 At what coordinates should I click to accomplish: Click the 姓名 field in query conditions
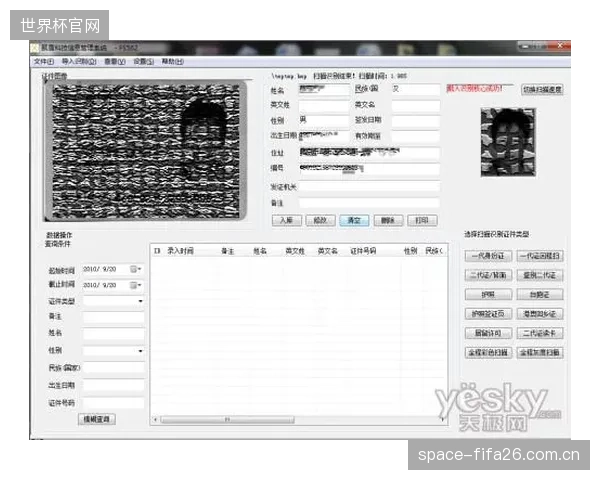click(114, 334)
